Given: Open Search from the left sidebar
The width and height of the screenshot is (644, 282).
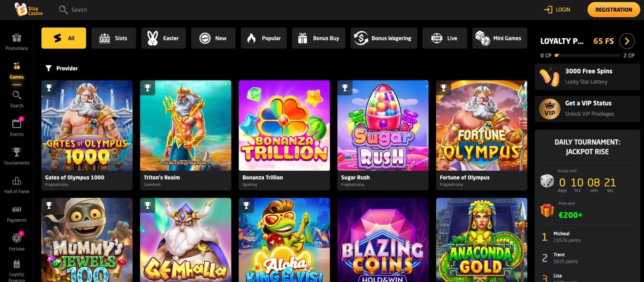Looking at the screenshot, I should click(x=17, y=100).
